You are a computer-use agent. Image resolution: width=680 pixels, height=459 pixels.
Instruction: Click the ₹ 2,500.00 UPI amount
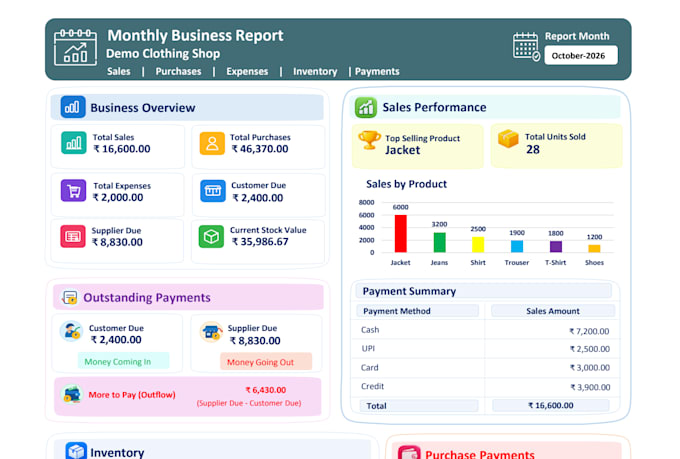point(590,349)
